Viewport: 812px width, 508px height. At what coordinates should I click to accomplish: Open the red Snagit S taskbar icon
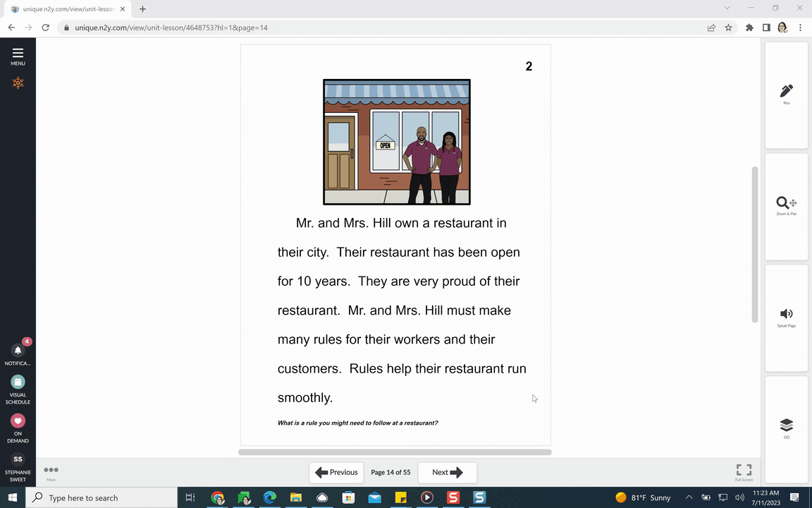(x=453, y=497)
